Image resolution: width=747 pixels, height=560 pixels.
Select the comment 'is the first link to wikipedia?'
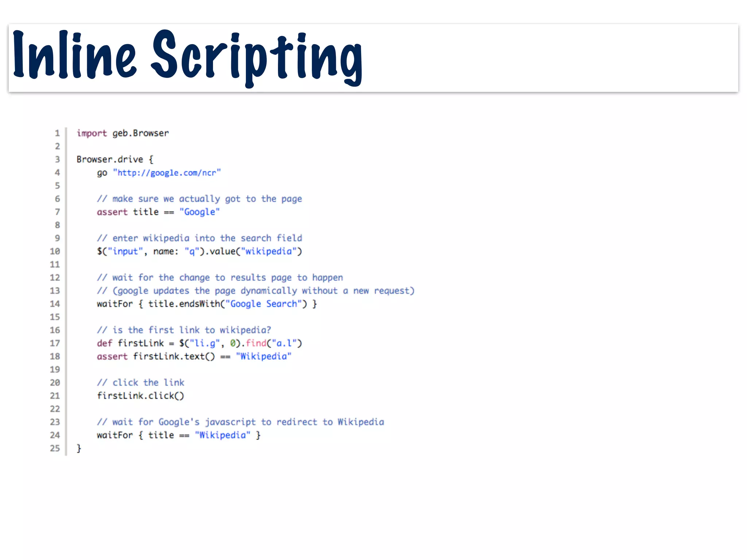[184, 330]
